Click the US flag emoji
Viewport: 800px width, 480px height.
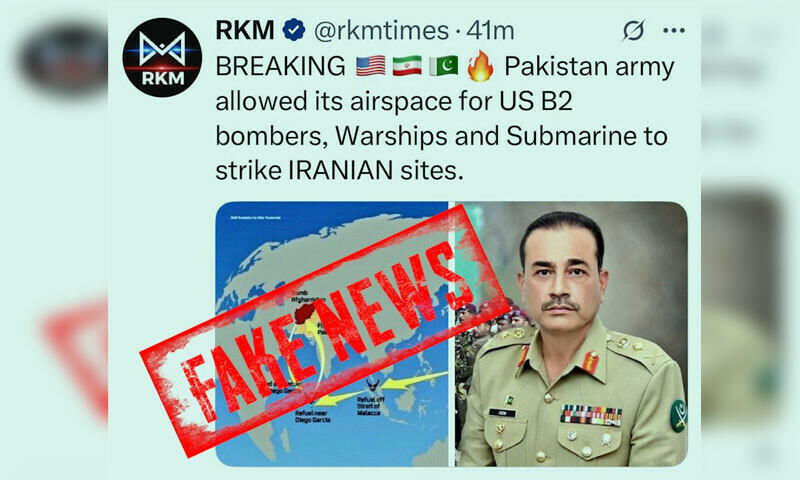tap(370, 66)
